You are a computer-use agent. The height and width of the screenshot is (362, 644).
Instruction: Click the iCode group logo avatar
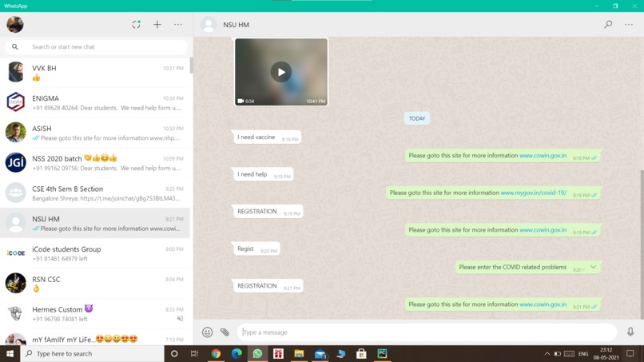point(16,253)
